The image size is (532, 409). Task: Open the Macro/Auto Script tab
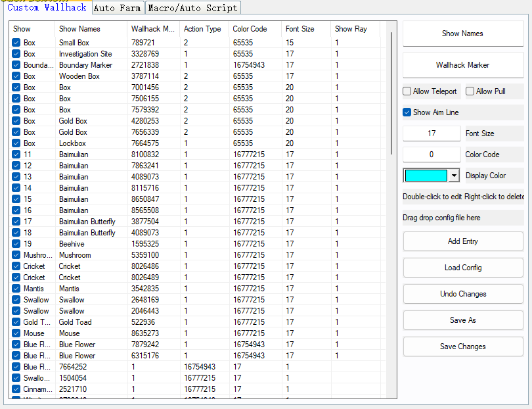[x=192, y=8]
